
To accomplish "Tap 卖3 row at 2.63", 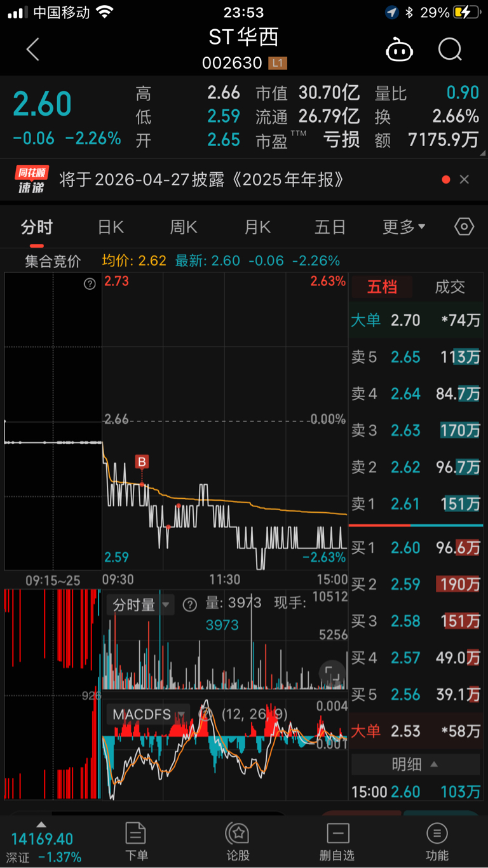I will tap(416, 431).
